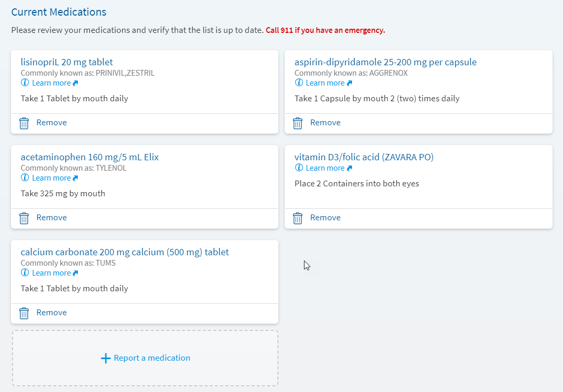Click 'Take 325 mg by mouth' instructions
This screenshot has height=392, width=563.
pos(63,194)
